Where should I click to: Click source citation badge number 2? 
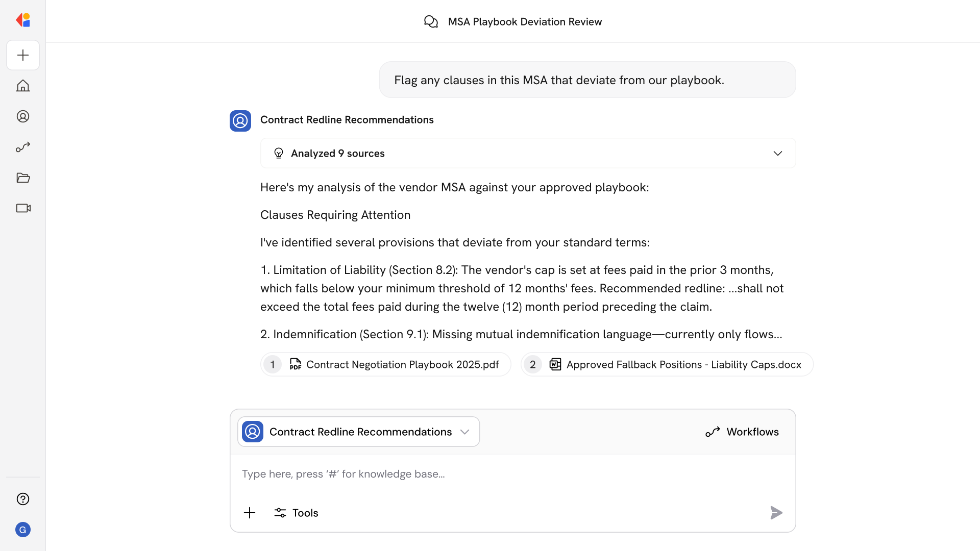pyautogui.click(x=533, y=364)
